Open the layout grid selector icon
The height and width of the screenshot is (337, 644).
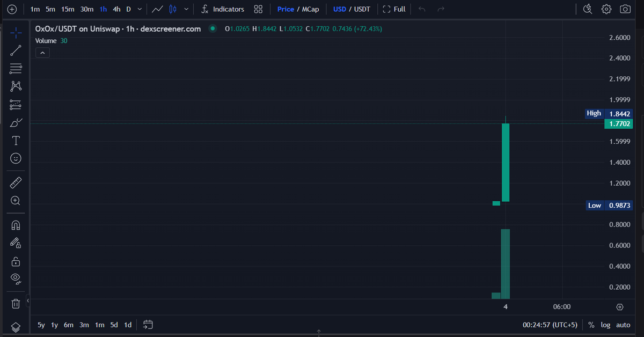258,9
